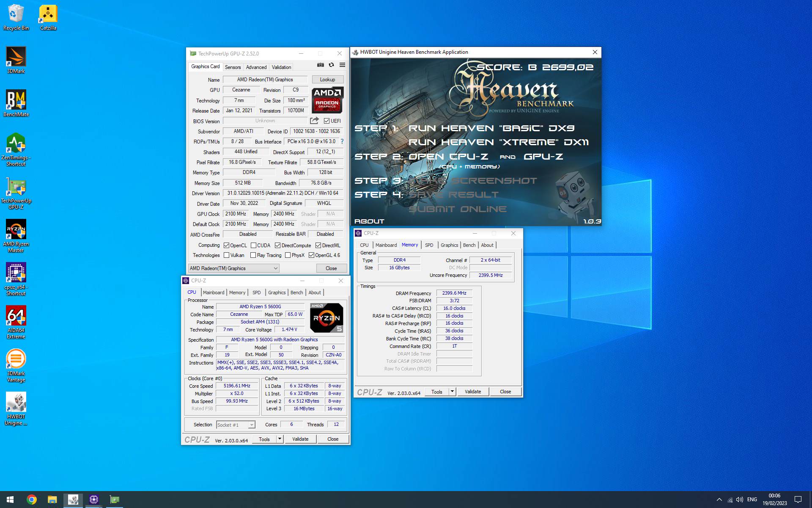
Task: Click Submit Online in Heaven window
Action: (458, 209)
